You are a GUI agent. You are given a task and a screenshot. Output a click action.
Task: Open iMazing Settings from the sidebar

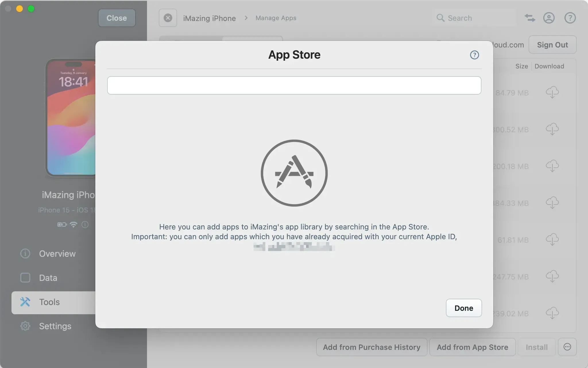click(x=55, y=326)
